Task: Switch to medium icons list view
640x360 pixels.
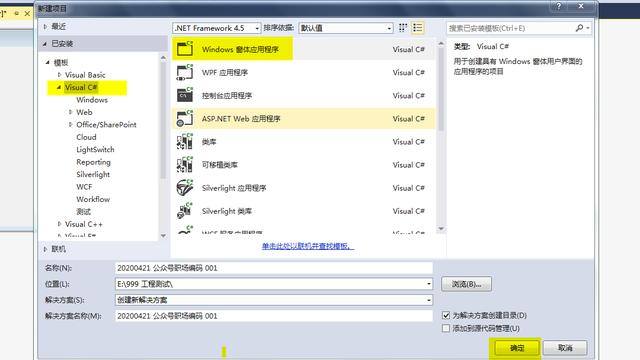Action: pyautogui.click(x=418, y=28)
